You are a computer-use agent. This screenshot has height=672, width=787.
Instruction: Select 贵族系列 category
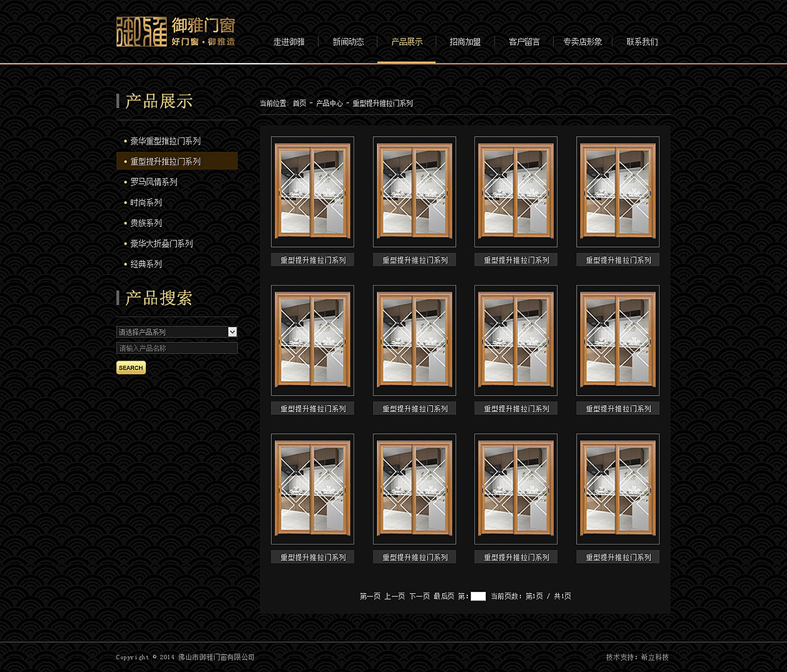pyautogui.click(x=146, y=223)
